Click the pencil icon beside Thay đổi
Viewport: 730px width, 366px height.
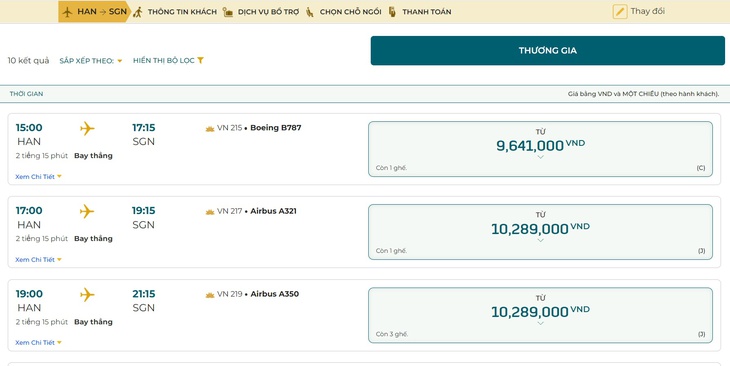[620, 12]
